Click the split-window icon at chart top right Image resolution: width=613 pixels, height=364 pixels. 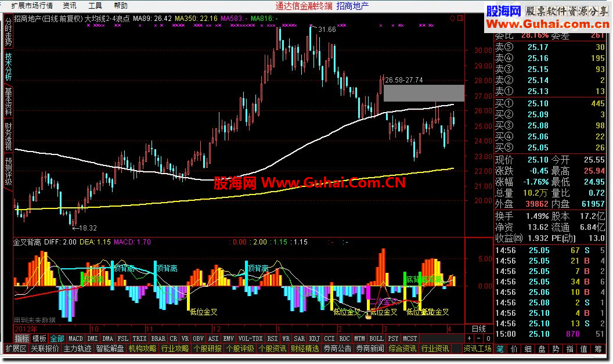[460, 18]
